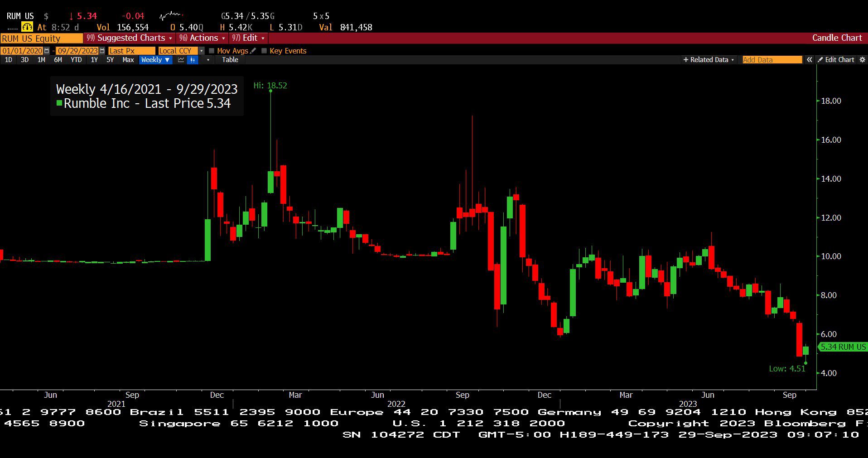Click the 2022 year label on x-axis
Image resolution: width=868 pixels, height=458 pixels.
point(396,404)
